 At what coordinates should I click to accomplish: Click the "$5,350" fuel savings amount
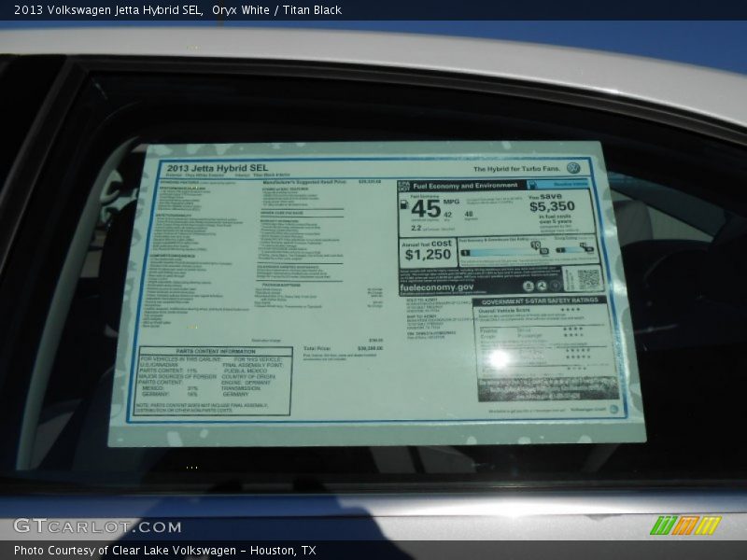tap(552, 206)
